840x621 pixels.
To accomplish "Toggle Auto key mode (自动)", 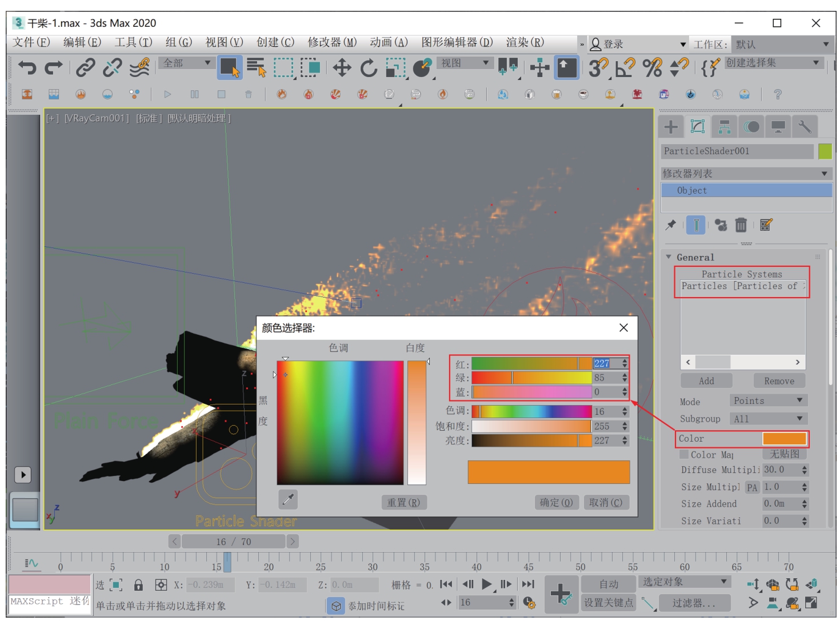I will (x=608, y=584).
